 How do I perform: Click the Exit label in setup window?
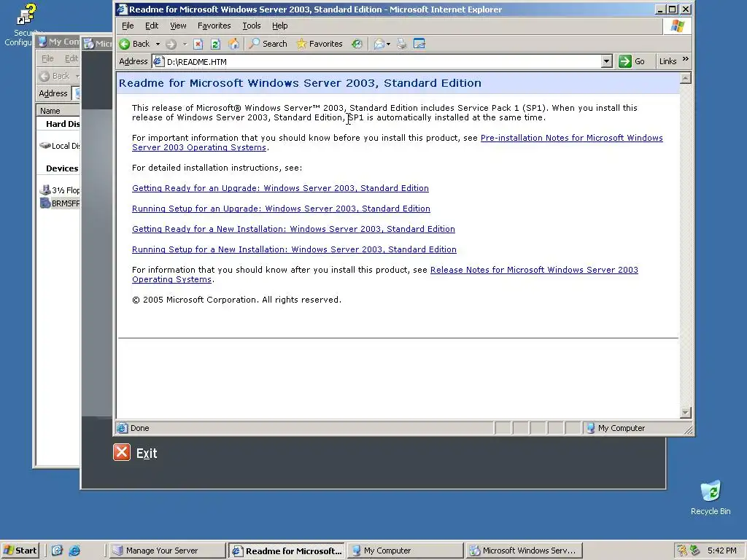[147, 454]
